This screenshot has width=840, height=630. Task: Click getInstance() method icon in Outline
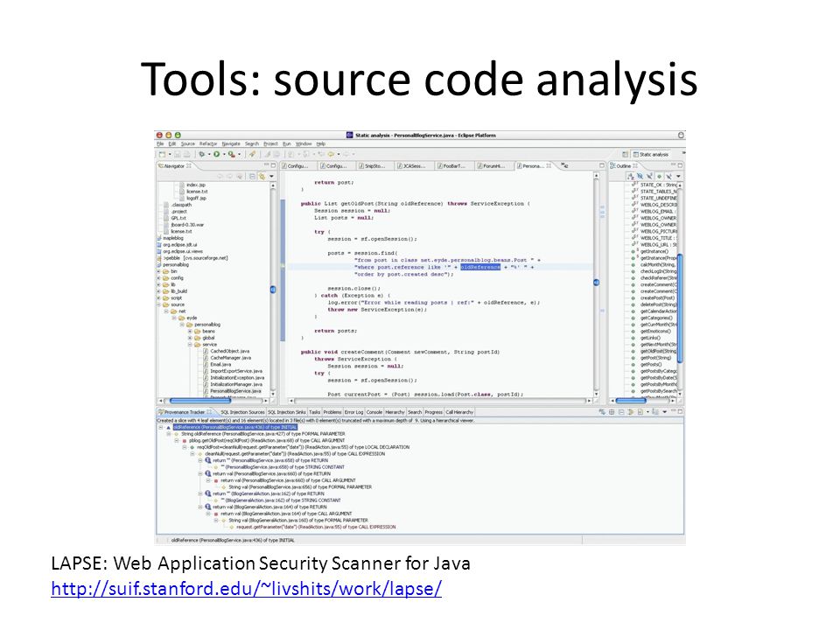click(x=634, y=251)
